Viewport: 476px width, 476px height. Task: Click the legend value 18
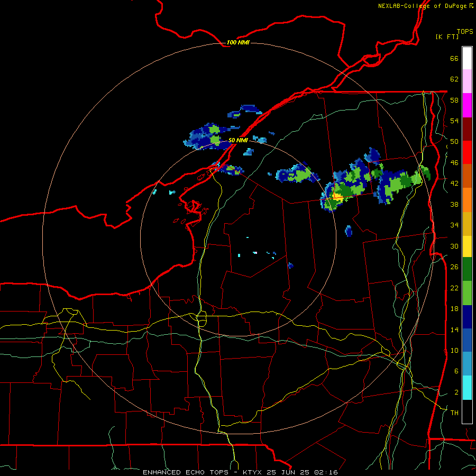coord(454,309)
